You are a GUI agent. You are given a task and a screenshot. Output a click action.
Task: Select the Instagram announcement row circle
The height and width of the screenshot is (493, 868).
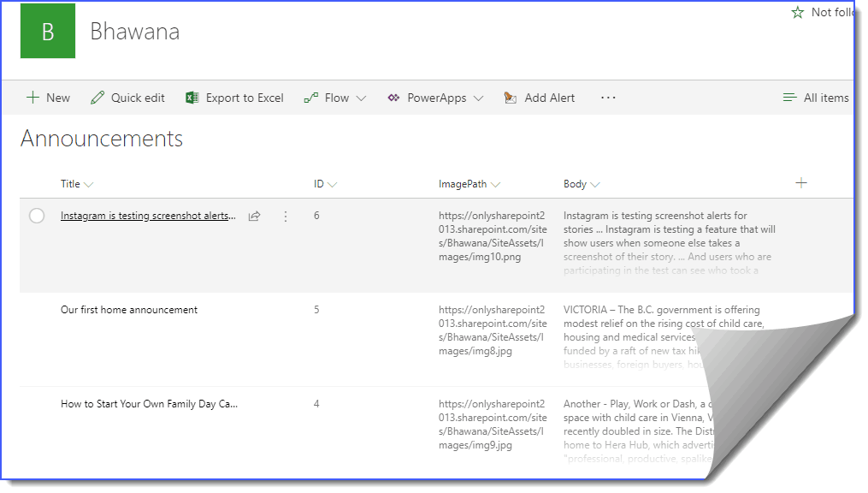(x=37, y=216)
